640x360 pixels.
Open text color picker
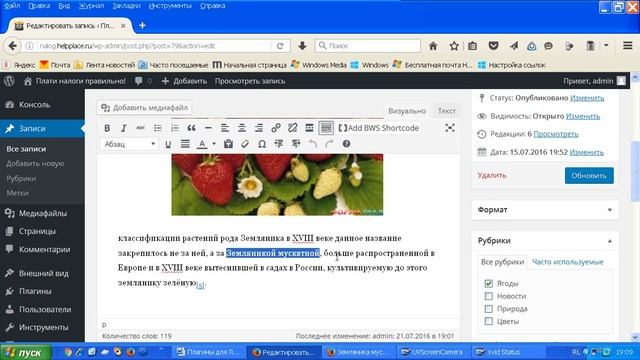coord(202,144)
